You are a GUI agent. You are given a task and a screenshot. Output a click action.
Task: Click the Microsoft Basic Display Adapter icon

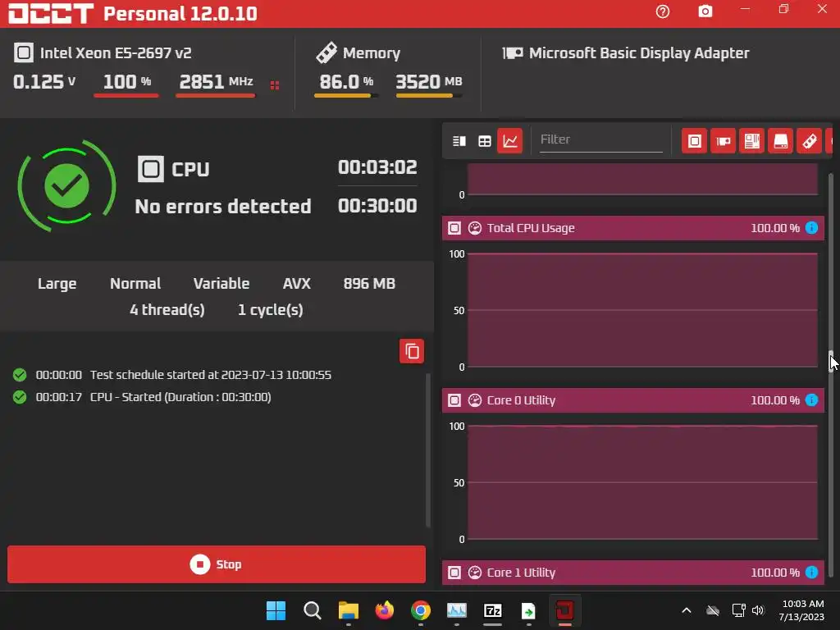pos(512,53)
